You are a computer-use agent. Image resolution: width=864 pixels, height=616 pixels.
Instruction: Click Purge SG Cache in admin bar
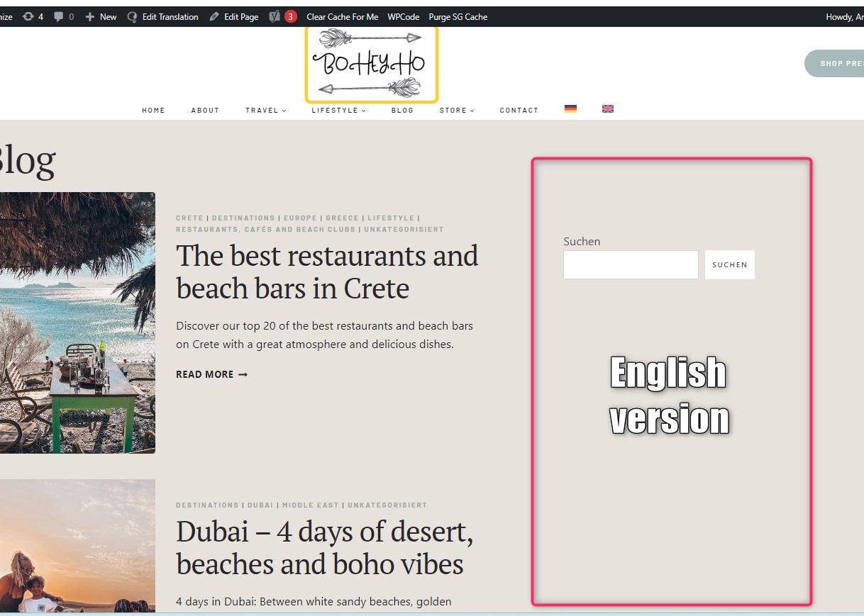(458, 16)
